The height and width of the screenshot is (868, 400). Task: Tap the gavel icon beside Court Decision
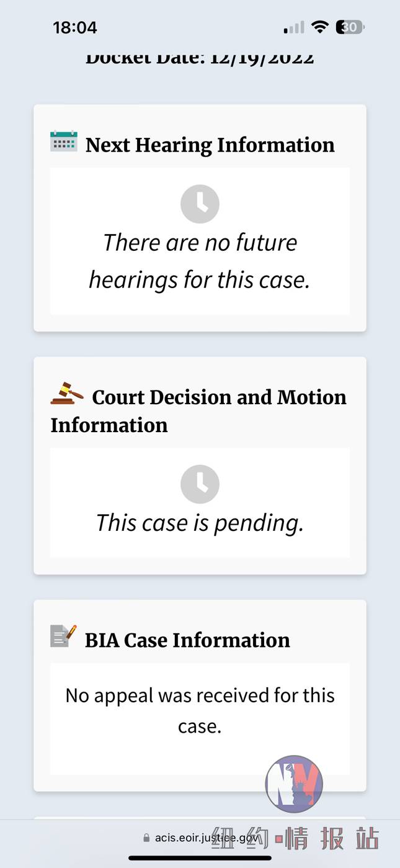click(x=67, y=394)
